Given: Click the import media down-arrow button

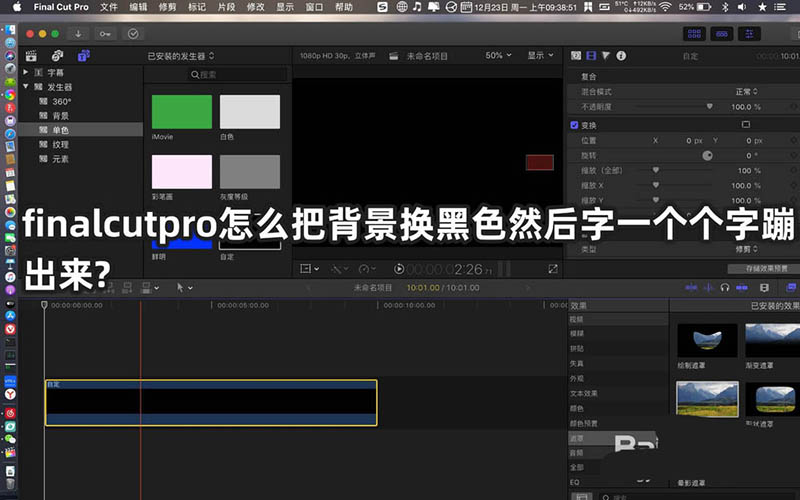Looking at the screenshot, I should [78, 34].
